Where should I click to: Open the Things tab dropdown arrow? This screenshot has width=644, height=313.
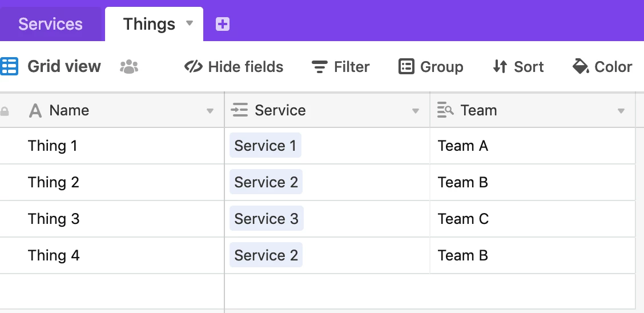click(x=190, y=23)
